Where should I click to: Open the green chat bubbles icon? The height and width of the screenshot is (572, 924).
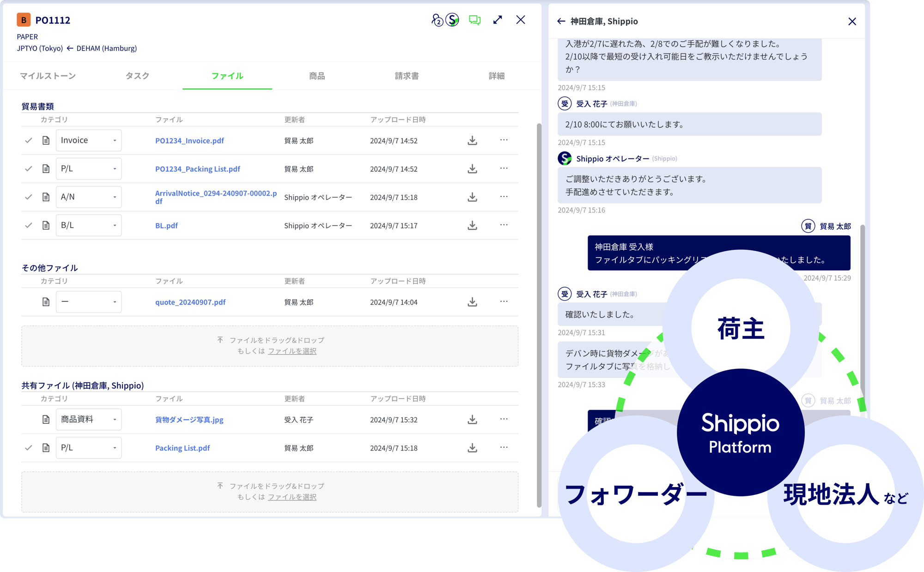[474, 20]
